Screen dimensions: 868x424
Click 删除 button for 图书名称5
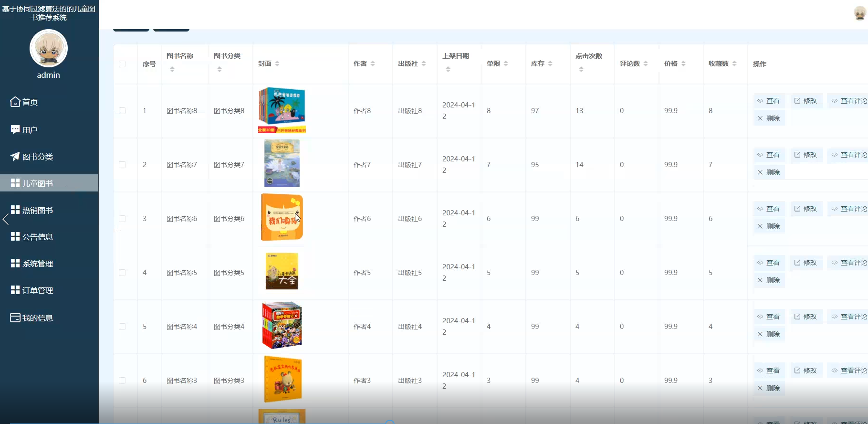pos(769,280)
